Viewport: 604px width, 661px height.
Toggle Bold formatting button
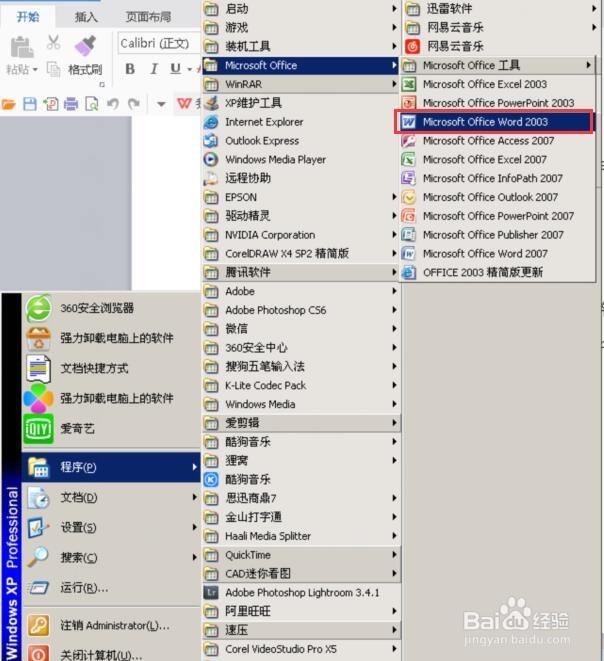point(130,69)
